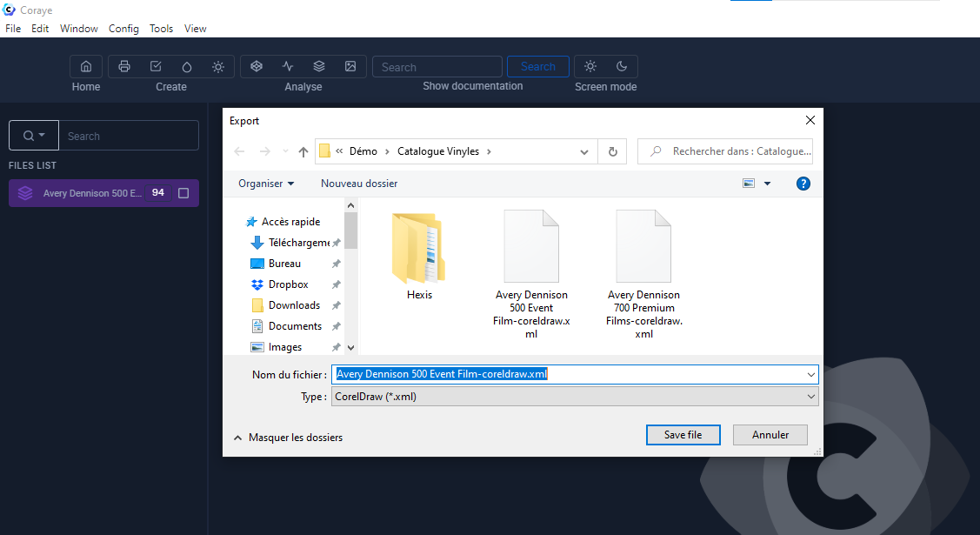The width and height of the screenshot is (980, 535).
Task: Click the documentation Search input field
Action: pos(437,66)
